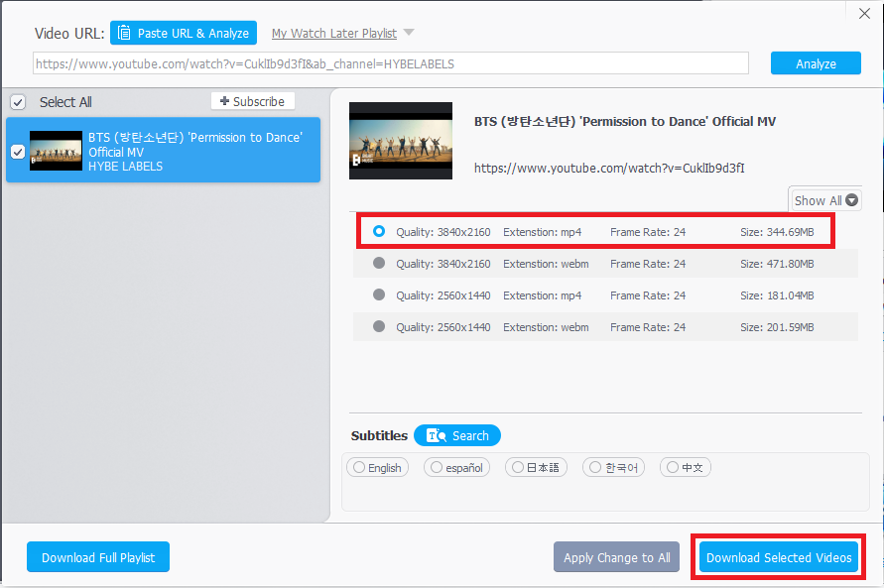Select English subtitle option
This screenshot has height=588, width=884.
[x=377, y=467]
